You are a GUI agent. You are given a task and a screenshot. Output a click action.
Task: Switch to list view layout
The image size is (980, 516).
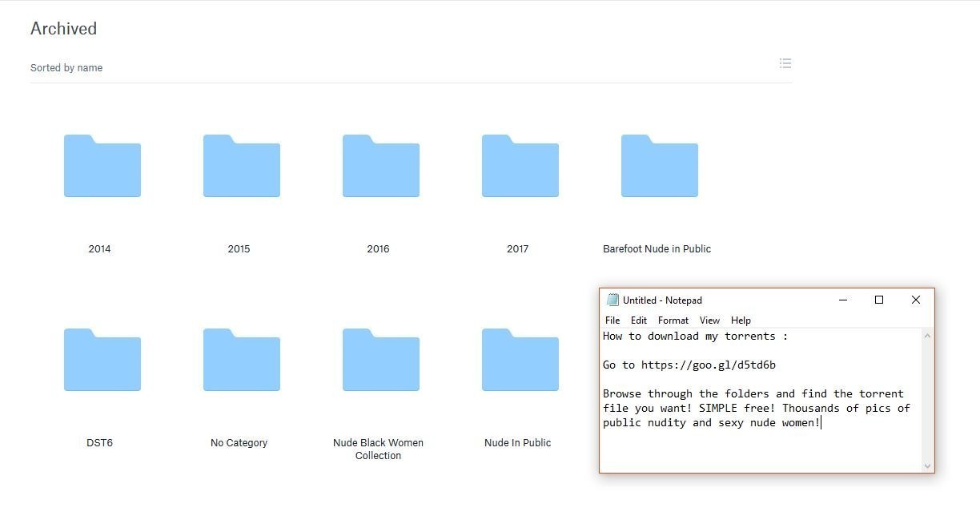785,63
